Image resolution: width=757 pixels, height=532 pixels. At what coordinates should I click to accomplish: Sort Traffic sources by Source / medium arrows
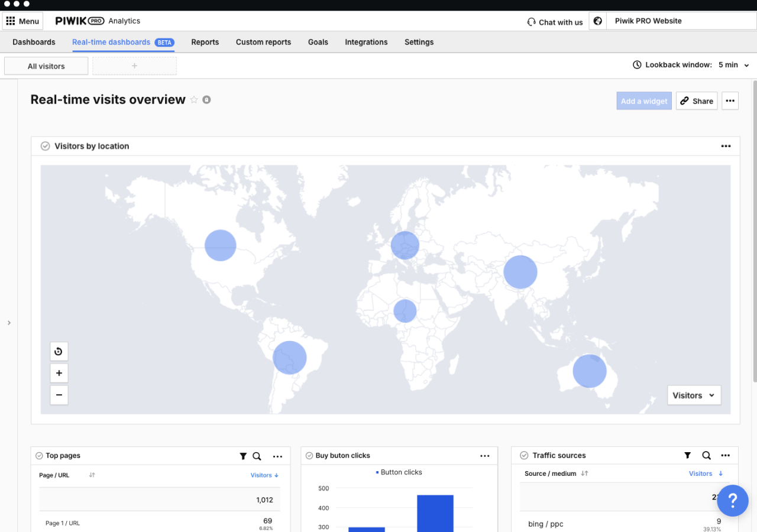[584, 473]
